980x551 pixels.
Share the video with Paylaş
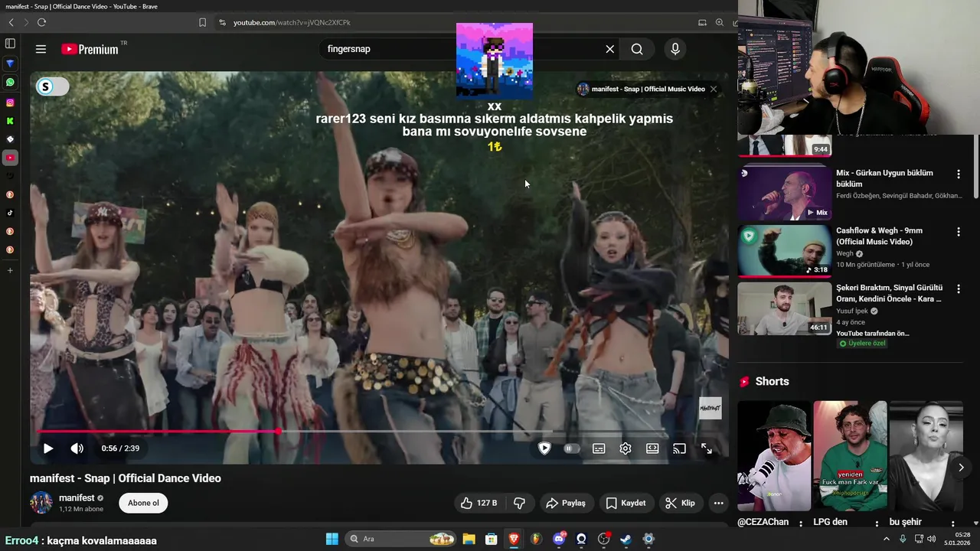565,503
